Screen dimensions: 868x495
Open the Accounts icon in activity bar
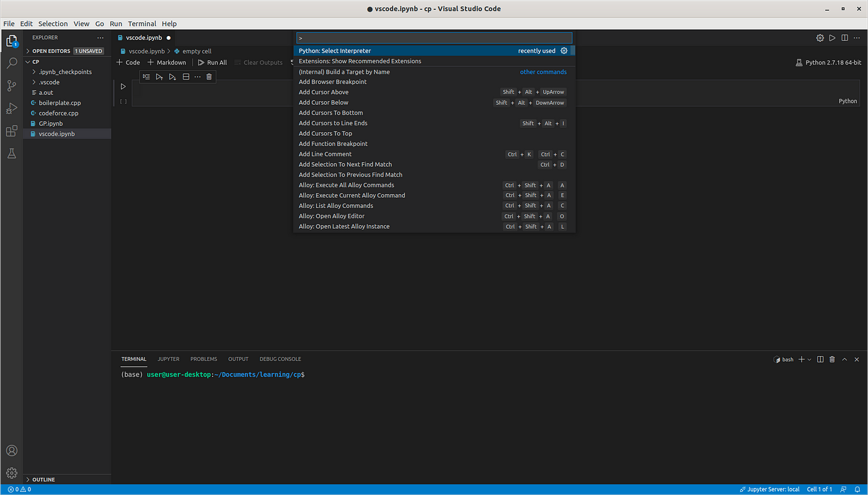12,451
